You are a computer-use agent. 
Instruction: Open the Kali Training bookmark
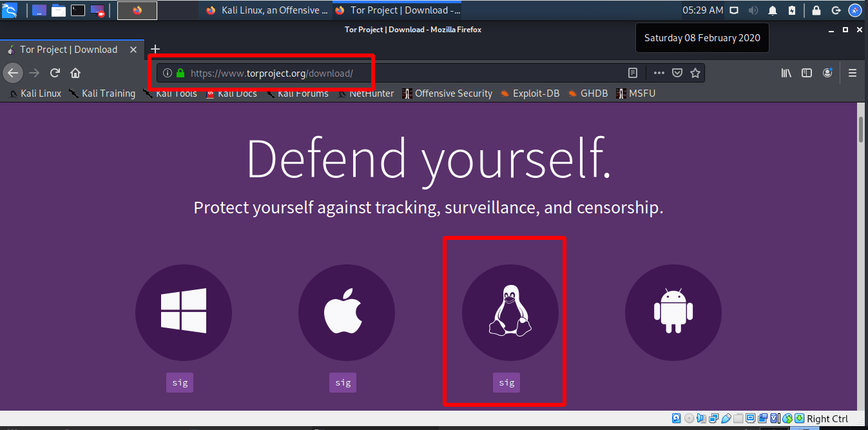click(102, 93)
